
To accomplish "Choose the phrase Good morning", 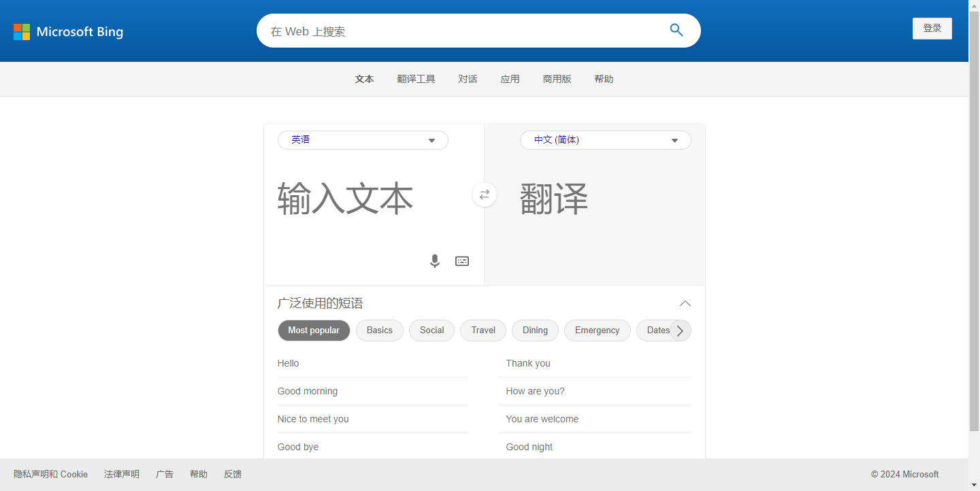I will click(x=373, y=392).
